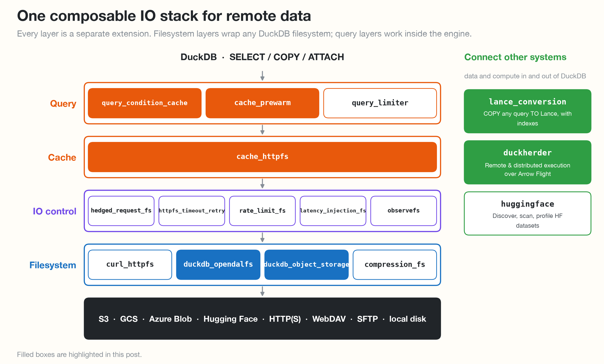Screen dimensions: 604x364
Task: Click the 'Connect other systems' heading
Action: [x=515, y=57]
